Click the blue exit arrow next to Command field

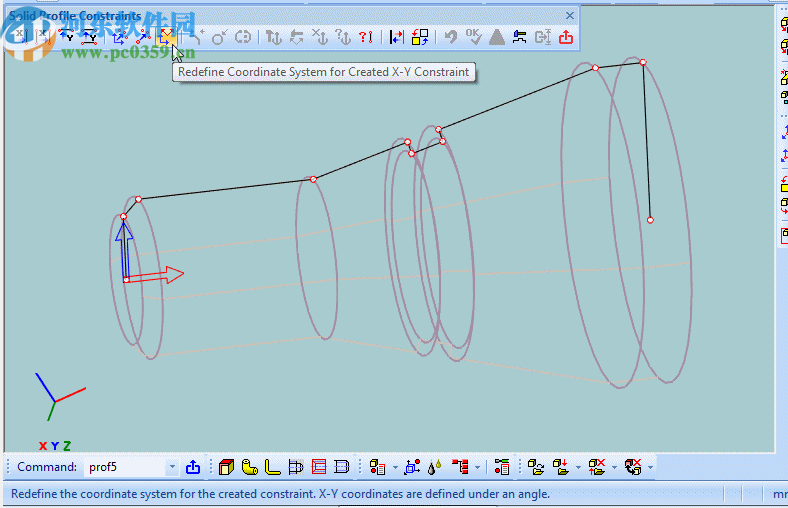[x=193, y=467]
